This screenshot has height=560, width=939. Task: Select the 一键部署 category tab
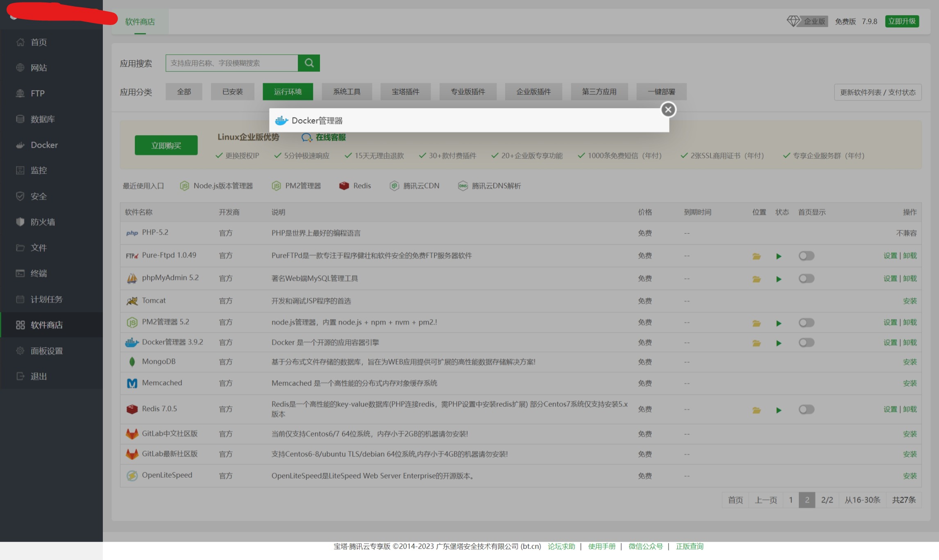click(662, 92)
